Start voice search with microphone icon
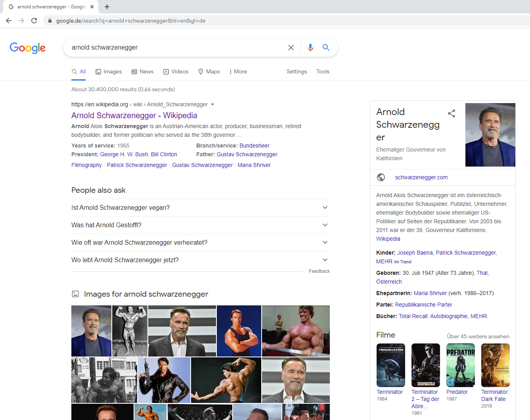Screen dimensions: 530x420 click(x=310, y=48)
